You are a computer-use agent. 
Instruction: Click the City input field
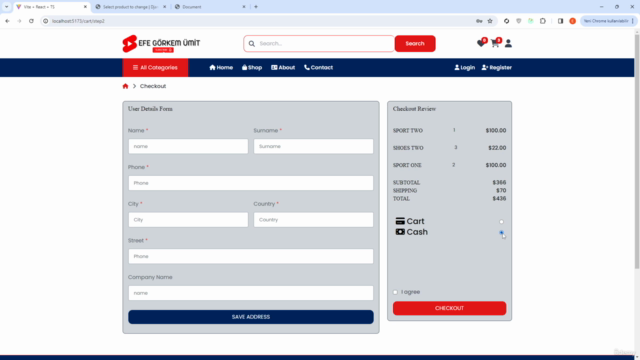point(188,220)
